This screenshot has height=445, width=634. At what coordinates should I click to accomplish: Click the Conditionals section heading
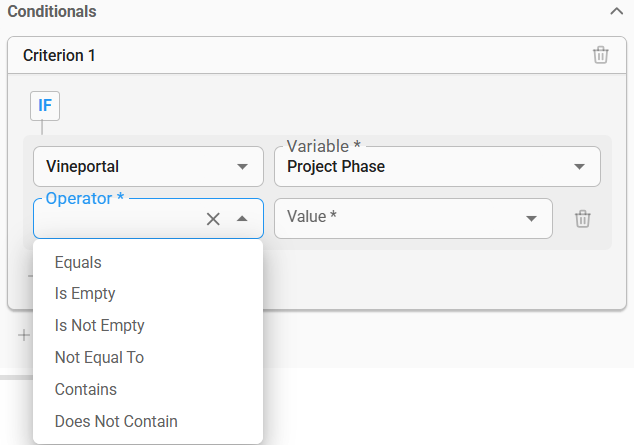click(52, 12)
